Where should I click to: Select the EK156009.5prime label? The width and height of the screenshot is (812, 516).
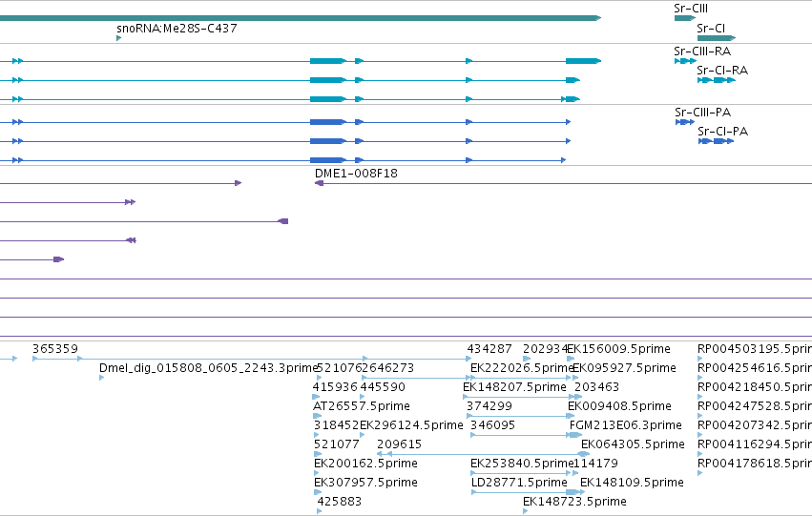tap(619, 349)
